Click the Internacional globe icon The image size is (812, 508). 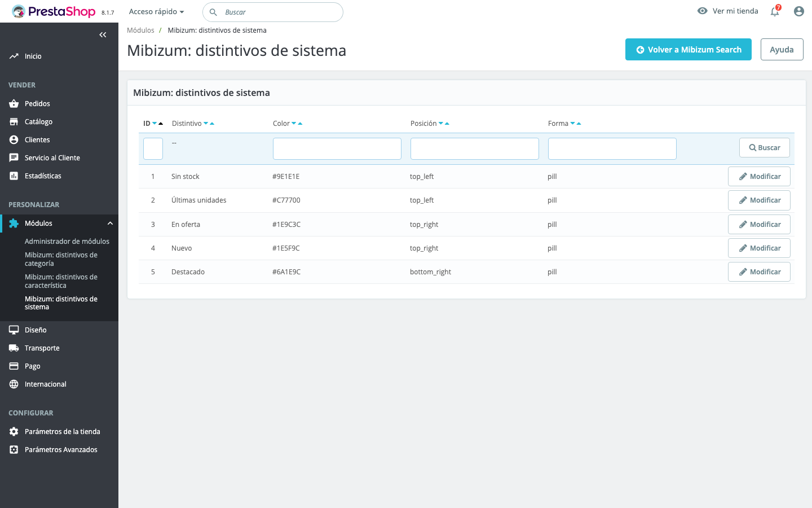tap(14, 384)
